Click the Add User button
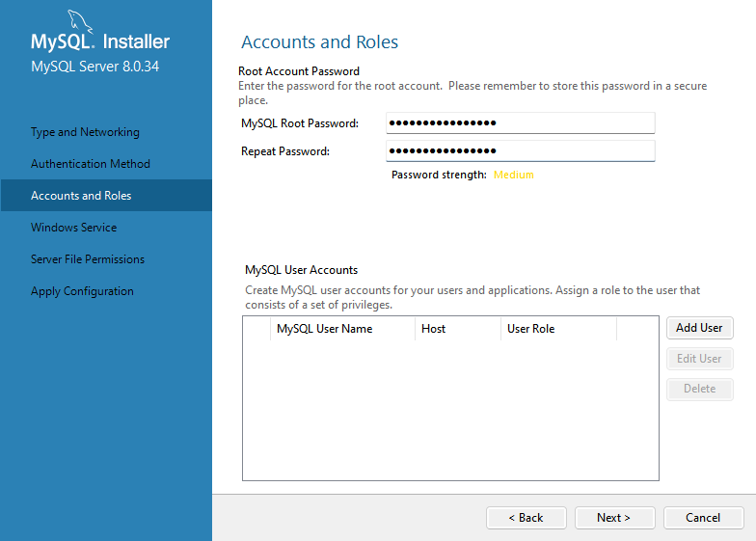Image resolution: width=756 pixels, height=541 pixels. coord(700,328)
